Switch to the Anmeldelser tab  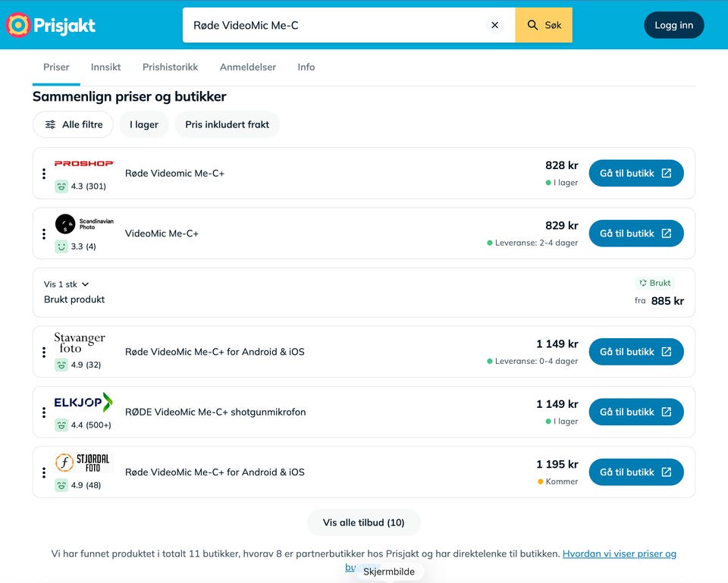[248, 67]
